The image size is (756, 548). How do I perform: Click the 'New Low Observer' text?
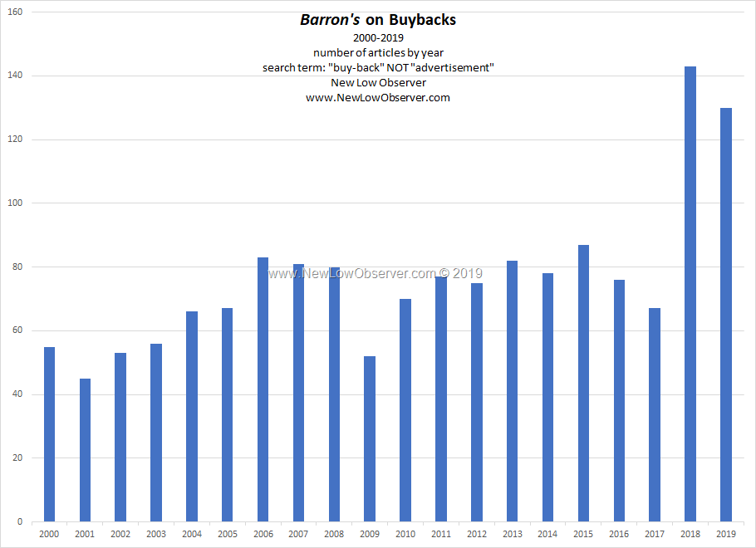tap(378, 82)
